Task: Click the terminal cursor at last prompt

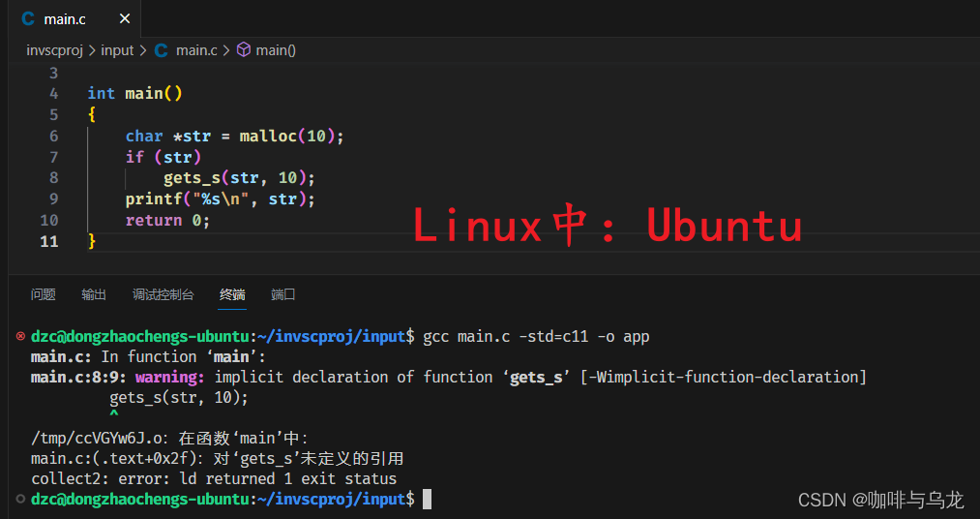Action: [x=427, y=499]
